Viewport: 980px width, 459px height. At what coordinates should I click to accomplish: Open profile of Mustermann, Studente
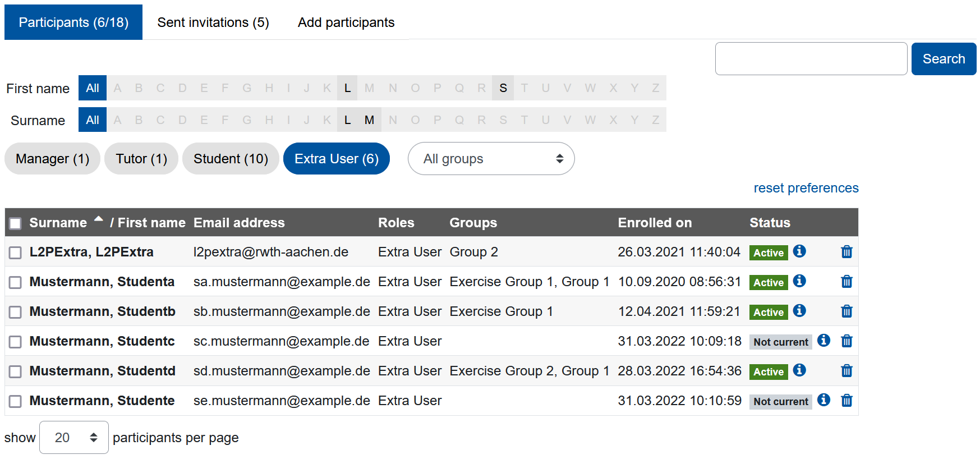click(102, 401)
